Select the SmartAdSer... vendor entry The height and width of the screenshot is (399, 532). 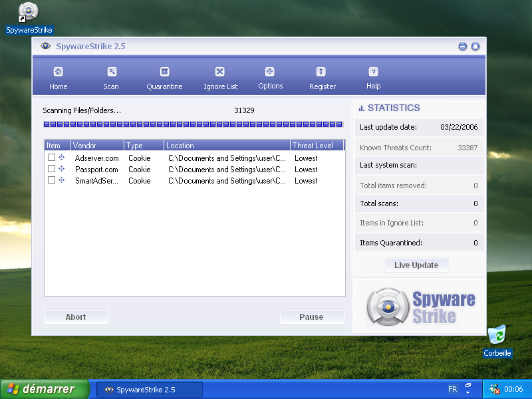tap(96, 180)
